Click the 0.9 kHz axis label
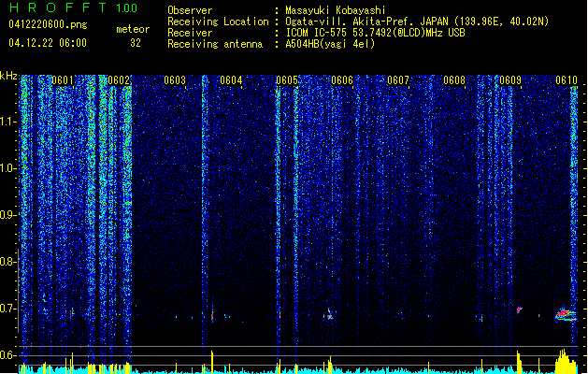This screenshot has height=374, width=588. [x=7, y=215]
